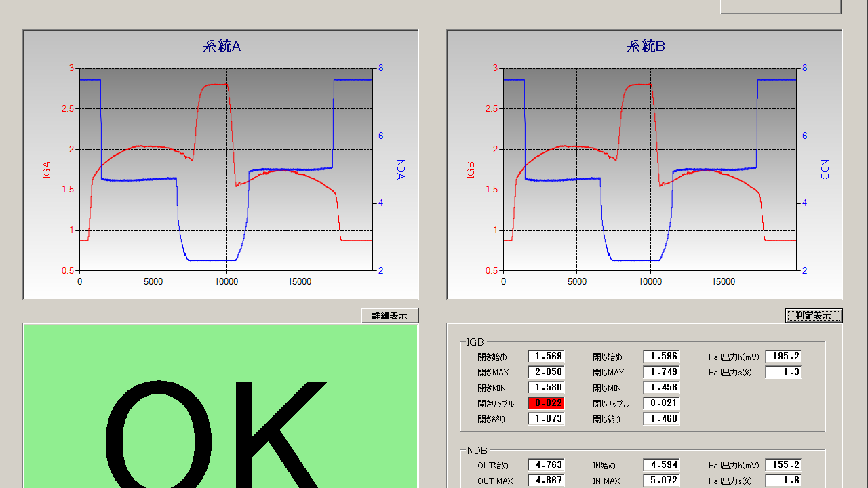Click the 詳細表示 button
Viewport: 868px width, 488px height.
389,316
